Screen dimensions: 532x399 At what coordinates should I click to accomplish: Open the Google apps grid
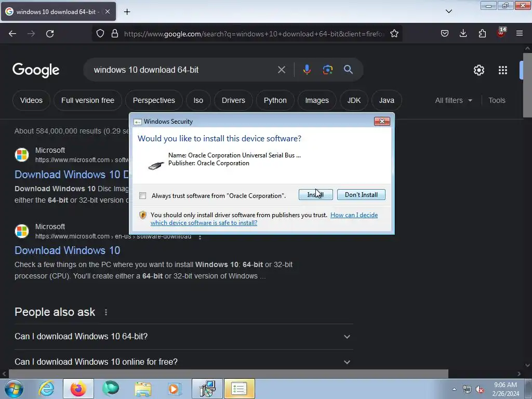[x=503, y=70]
